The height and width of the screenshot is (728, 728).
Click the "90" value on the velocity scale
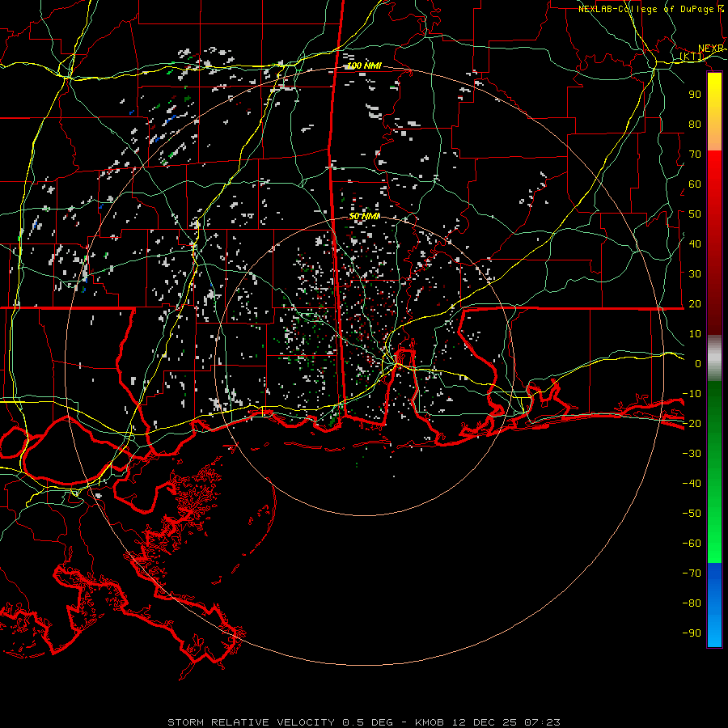tap(695, 95)
